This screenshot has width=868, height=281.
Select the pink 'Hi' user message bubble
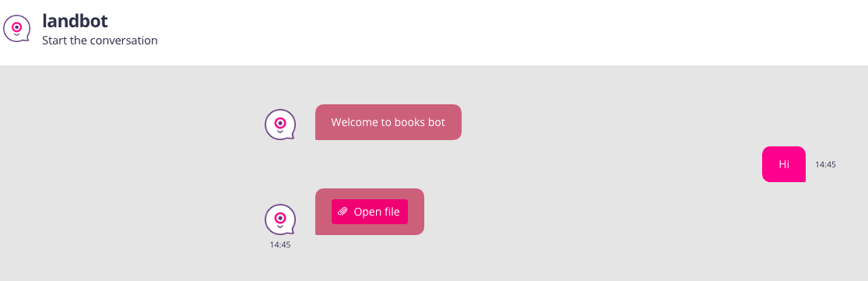(x=784, y=164)
